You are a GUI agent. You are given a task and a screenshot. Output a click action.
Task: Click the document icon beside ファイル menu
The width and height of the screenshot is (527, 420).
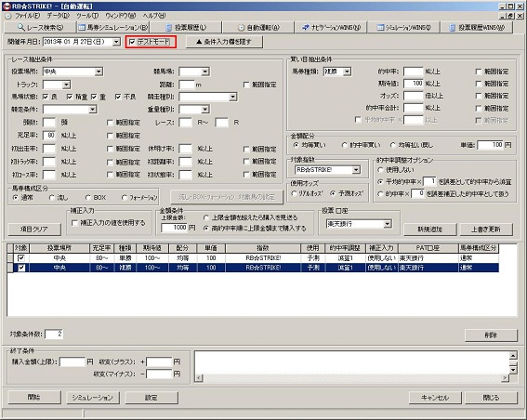click(x=8, y=16)
